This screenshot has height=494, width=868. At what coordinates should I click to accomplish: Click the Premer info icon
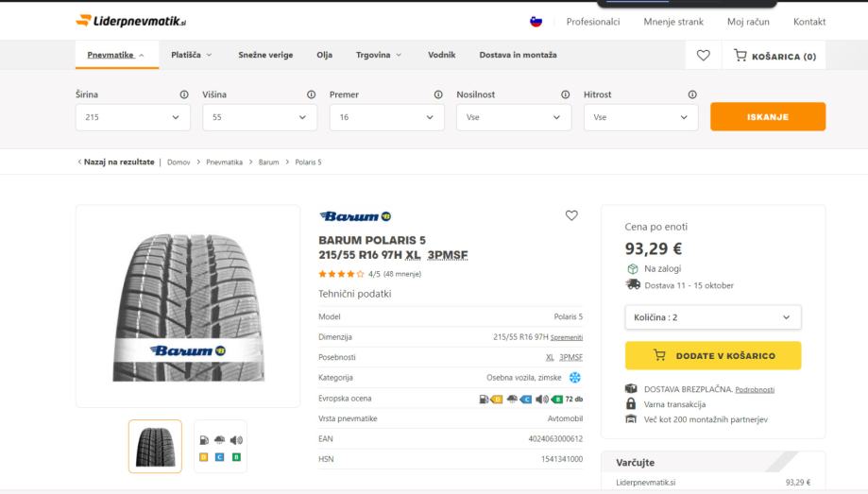pyautogui.click(x=438, y=94)
